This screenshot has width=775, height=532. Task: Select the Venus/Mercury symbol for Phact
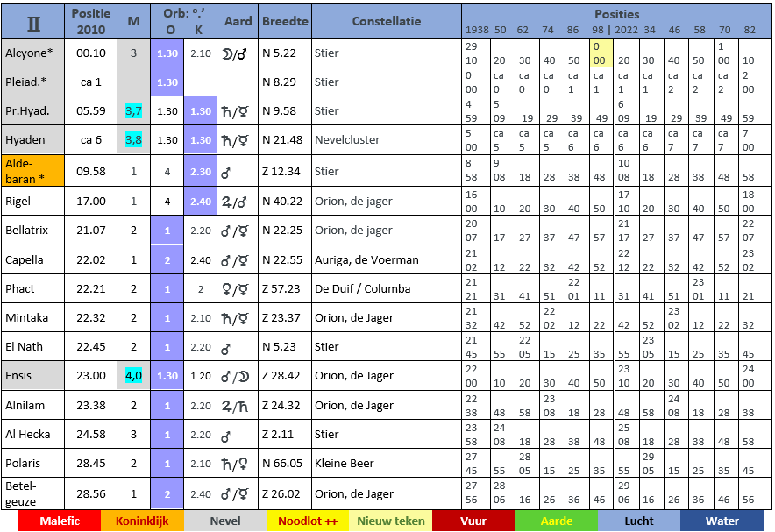pyautogui.click(x=235, y=289)
